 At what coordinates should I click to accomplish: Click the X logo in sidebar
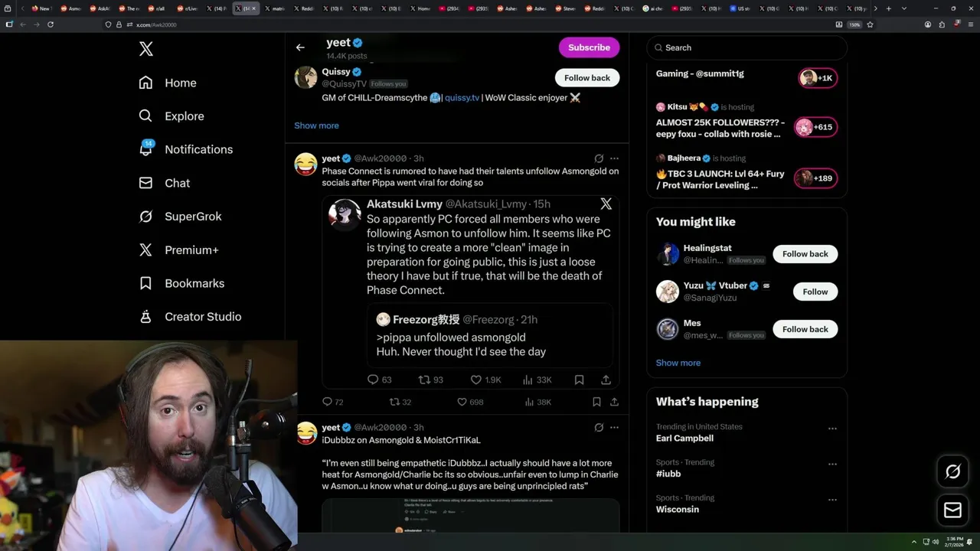[x=146, y=49]
